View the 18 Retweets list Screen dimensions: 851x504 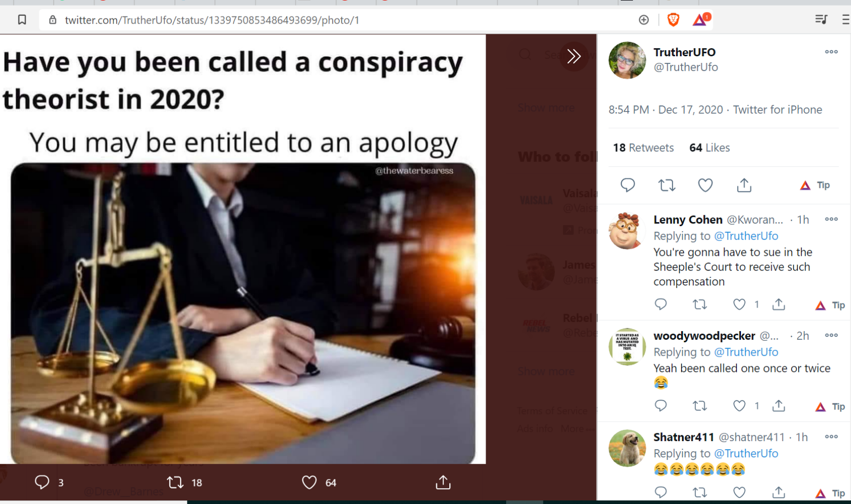pos(643,148)
